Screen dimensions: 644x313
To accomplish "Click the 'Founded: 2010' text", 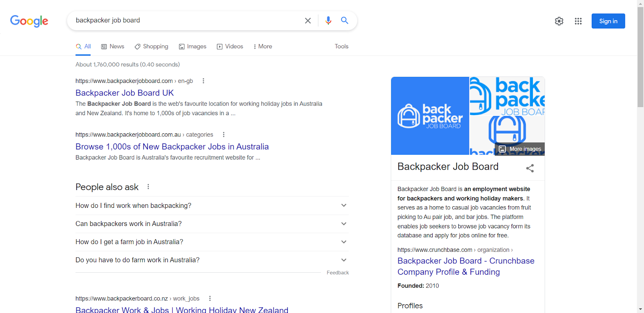I will pyautogui.click(x=418, y=286).
